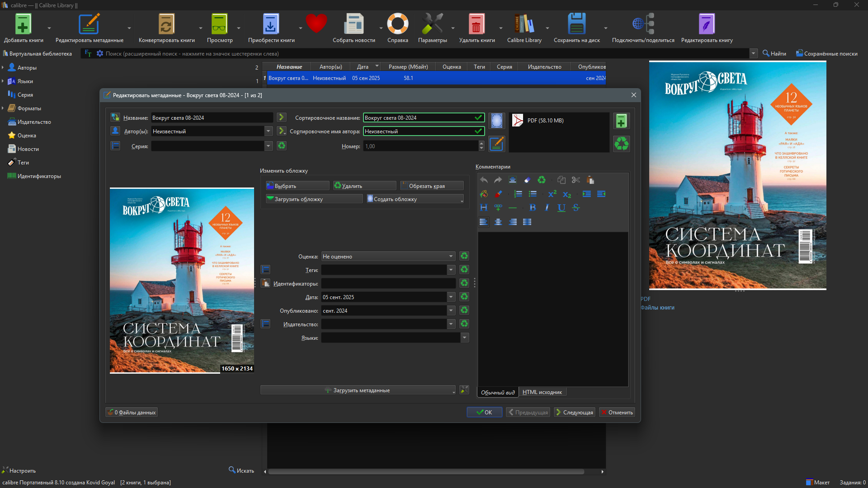Open Preferences (Параметры) tools icon

pos(433,24)
